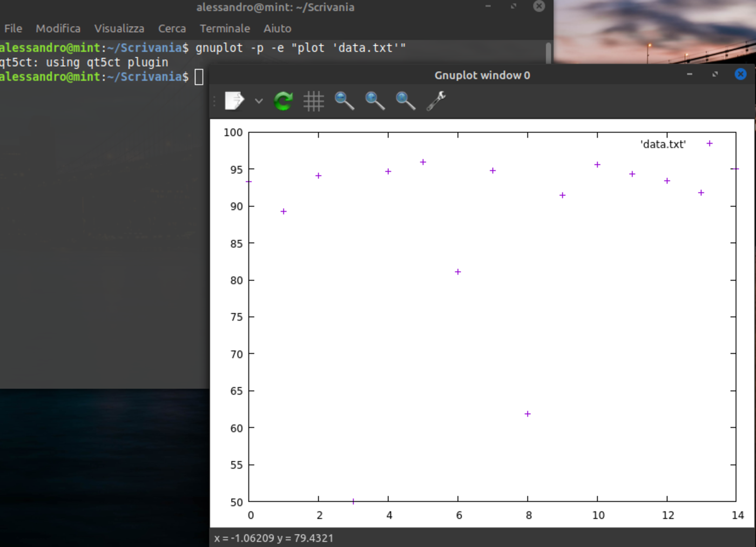Toggle the plot grid icon
The image size is (756, 547).
click(313, 101)
